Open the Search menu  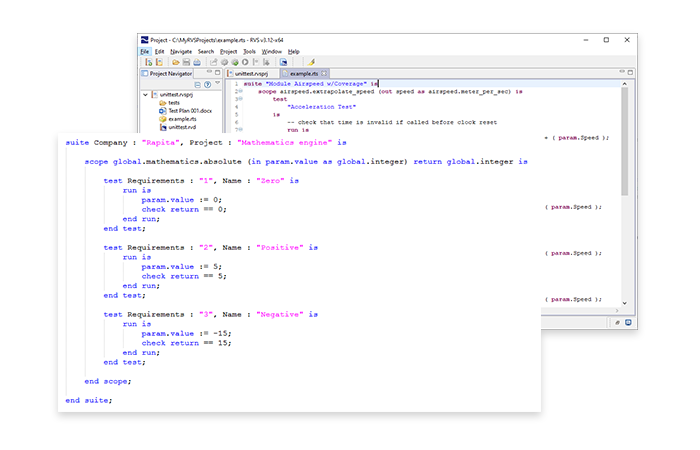pos(206,51)
